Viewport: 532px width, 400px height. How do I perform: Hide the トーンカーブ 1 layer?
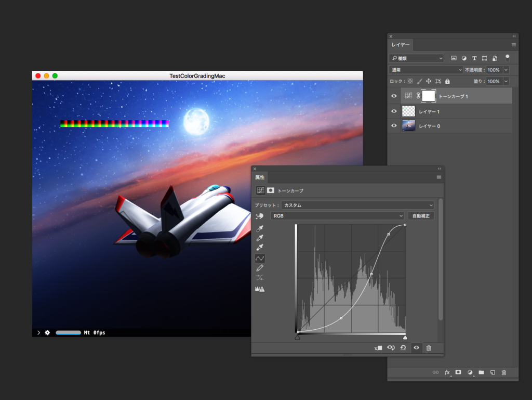tap(394, 96)
